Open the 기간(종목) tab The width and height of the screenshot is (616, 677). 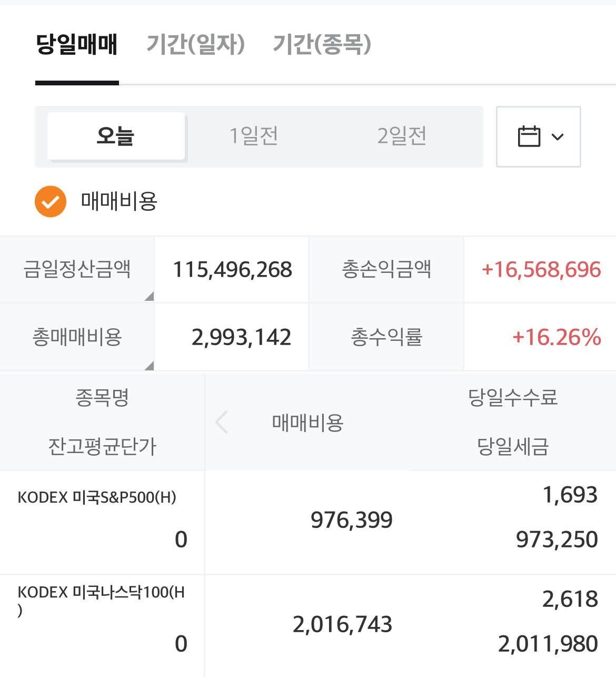click(x=322, y=46)
